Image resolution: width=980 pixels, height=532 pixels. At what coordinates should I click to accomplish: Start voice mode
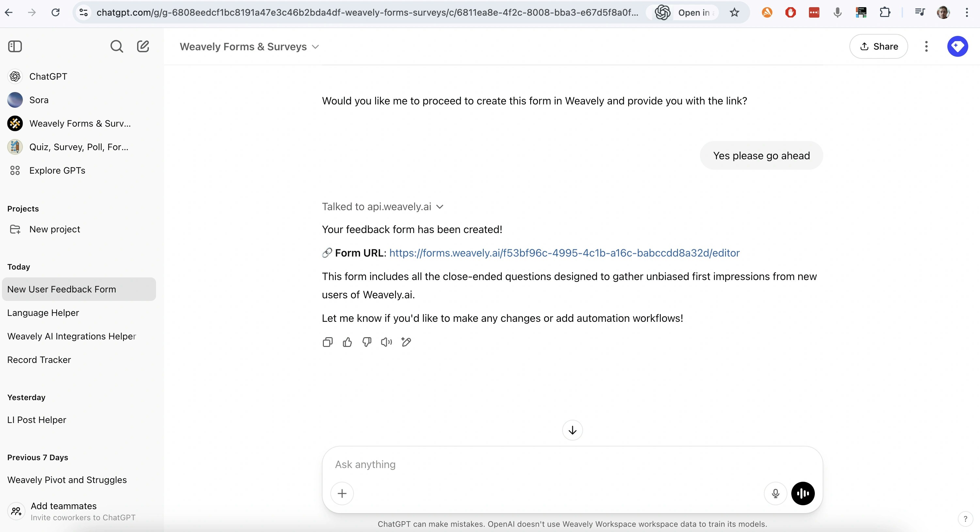803,493
